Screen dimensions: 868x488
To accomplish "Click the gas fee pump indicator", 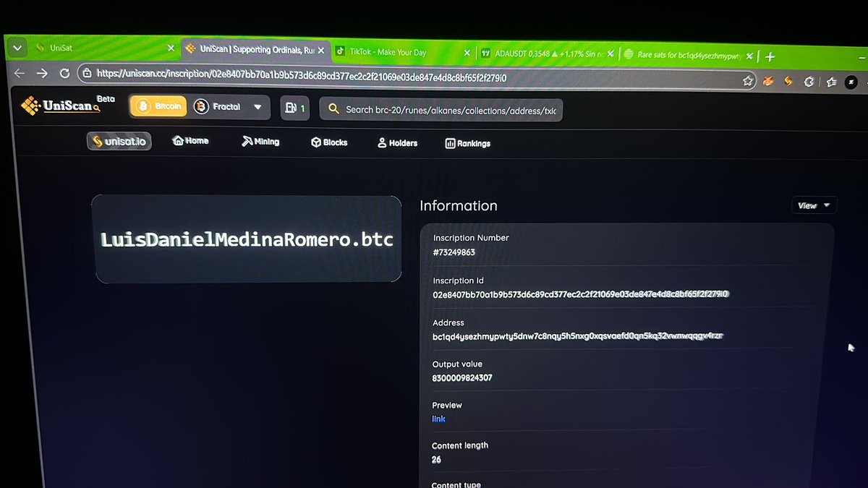I will 295,108.
